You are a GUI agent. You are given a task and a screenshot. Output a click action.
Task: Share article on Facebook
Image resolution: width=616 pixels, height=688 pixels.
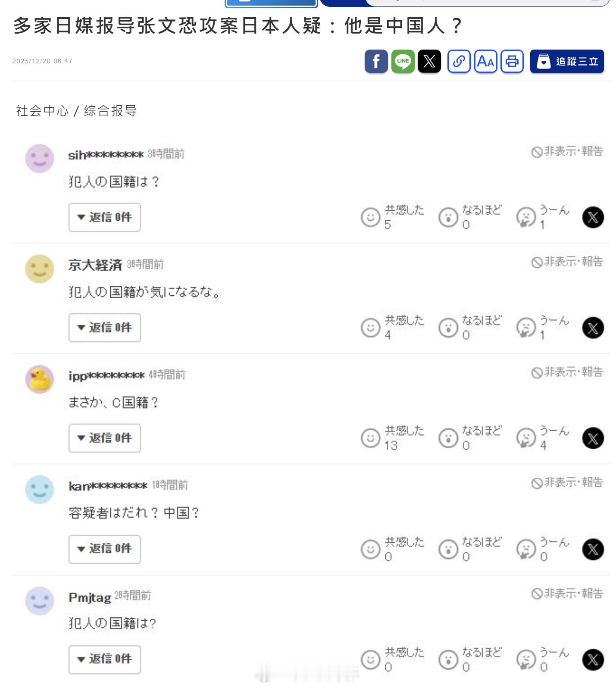pyautogui.click(x=376, y=61)
